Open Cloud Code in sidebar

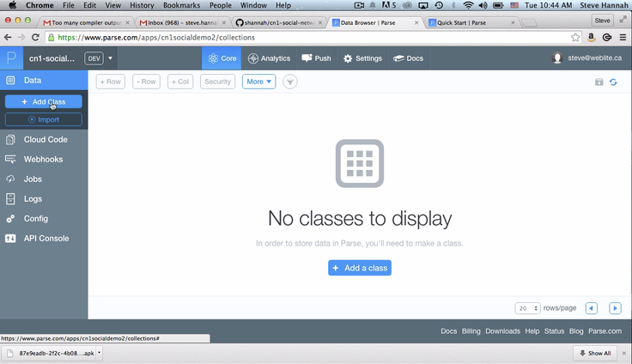pos(44,139)
